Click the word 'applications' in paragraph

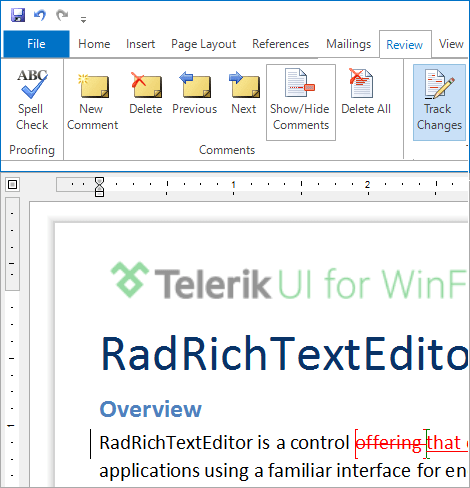[x=150, y=472]
